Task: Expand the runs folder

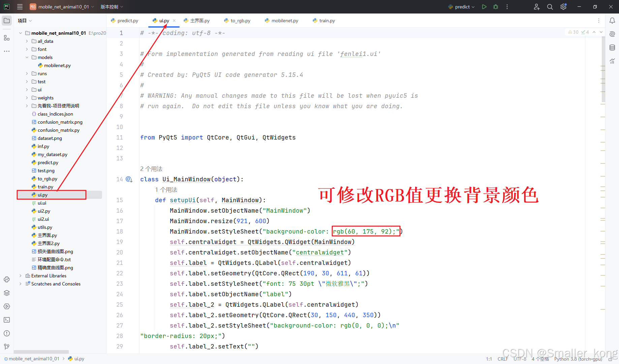Action: pyautogui.click(x=27, y=73)
